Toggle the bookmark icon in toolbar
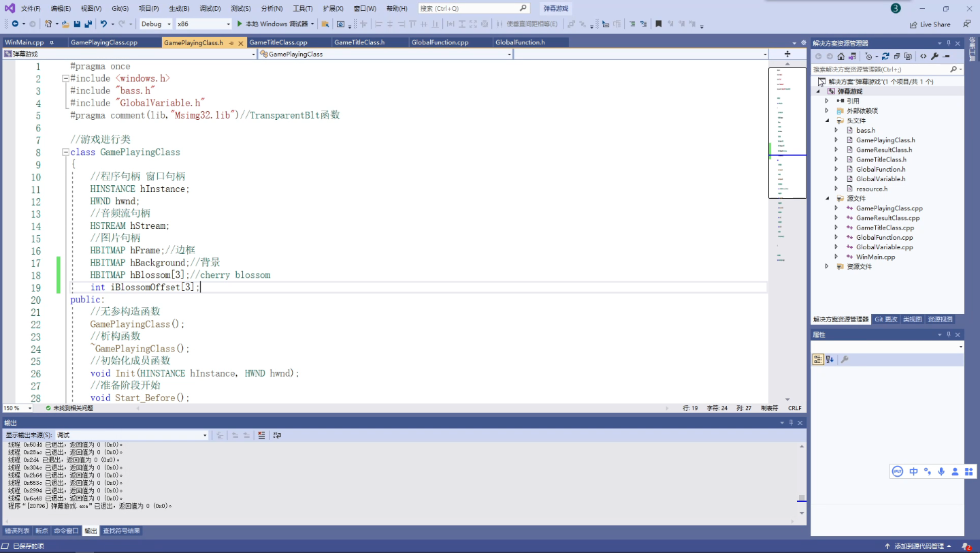This screenshot has height=553, width=980. tap(658, 24)
